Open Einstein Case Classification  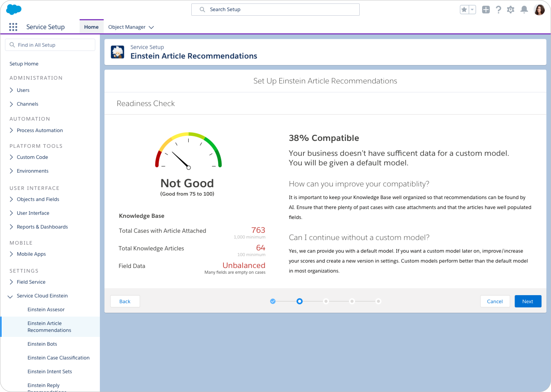(58, 358)
